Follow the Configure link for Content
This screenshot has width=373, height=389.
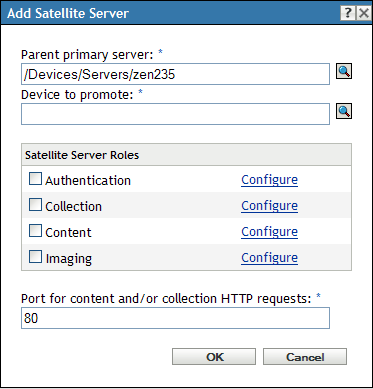269,232
